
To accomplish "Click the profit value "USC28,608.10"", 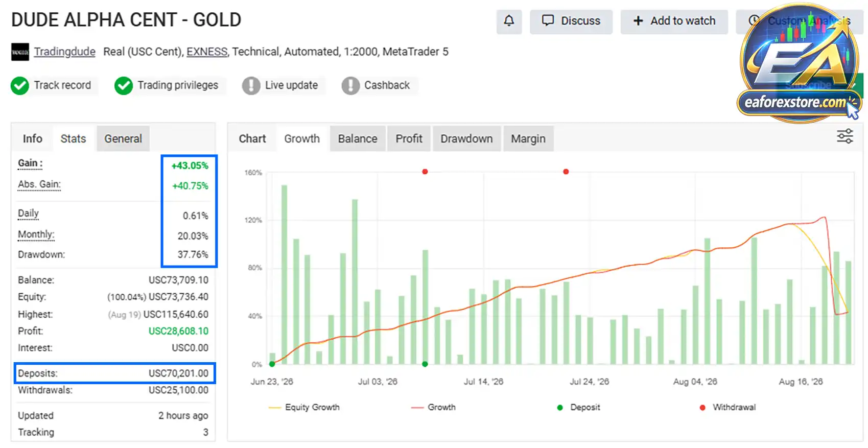I will click(x=178, y=331).
